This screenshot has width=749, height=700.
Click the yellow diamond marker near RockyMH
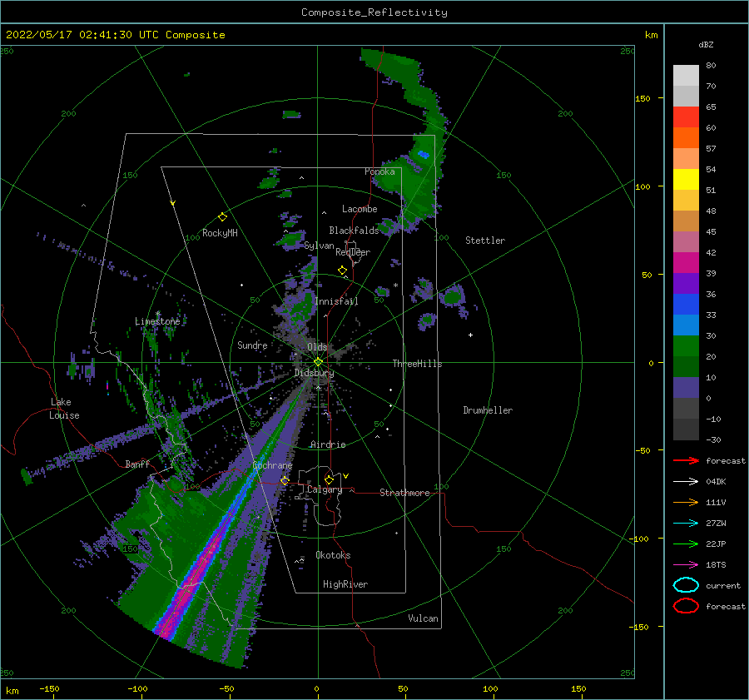(222, 217)
